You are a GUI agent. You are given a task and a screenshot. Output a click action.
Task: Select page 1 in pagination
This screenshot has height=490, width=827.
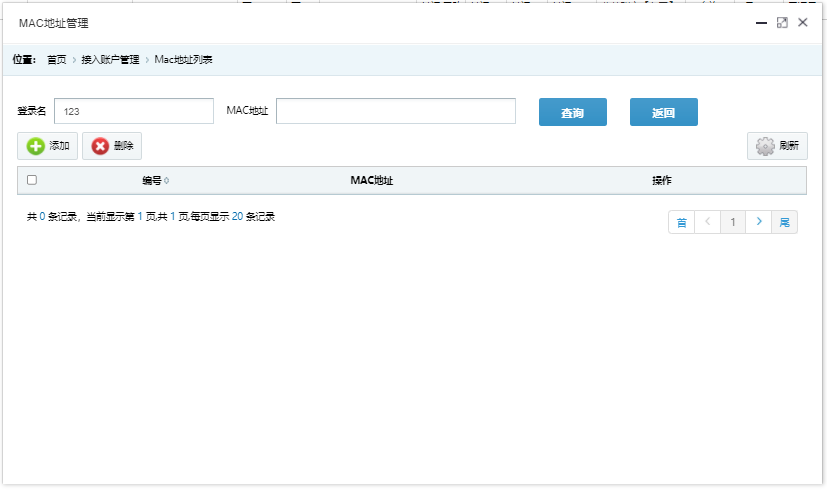tap(733, 222)
